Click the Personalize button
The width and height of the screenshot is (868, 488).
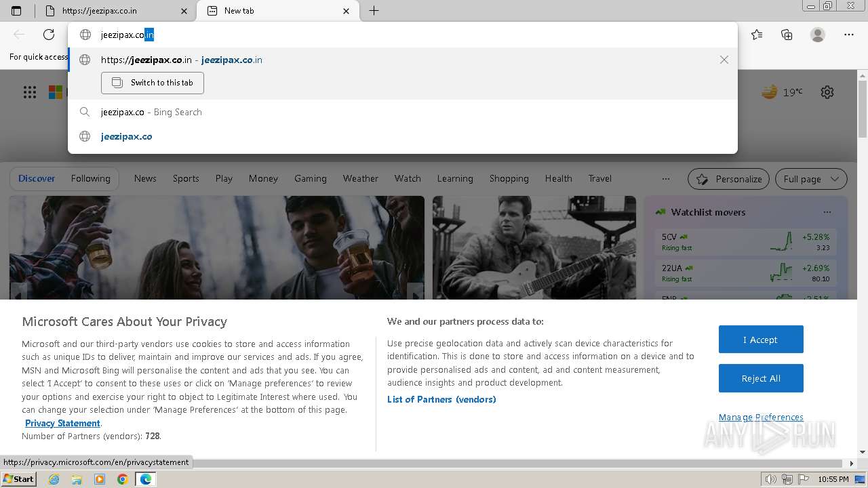pyautogui.click(x=728, y=179)
